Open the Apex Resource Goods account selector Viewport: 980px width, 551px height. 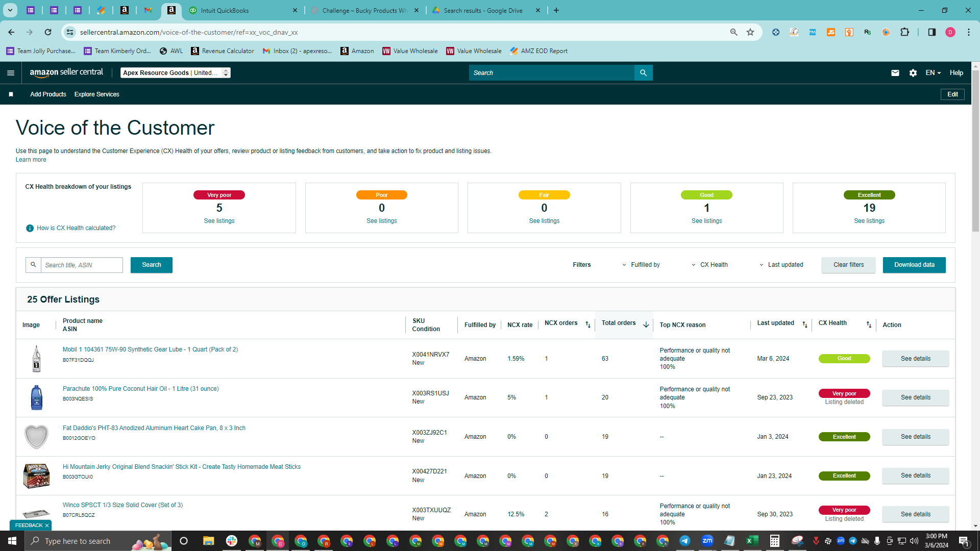[x=176, y=73]
